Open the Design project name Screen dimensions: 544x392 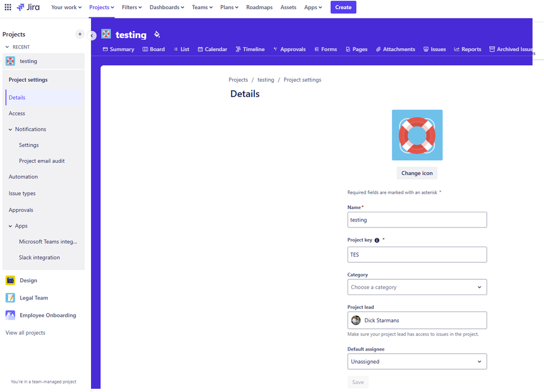click(x=28, y=280)
